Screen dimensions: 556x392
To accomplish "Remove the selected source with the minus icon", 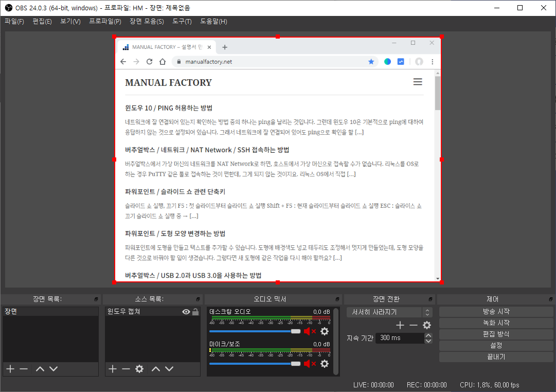I will pos(126,369).
